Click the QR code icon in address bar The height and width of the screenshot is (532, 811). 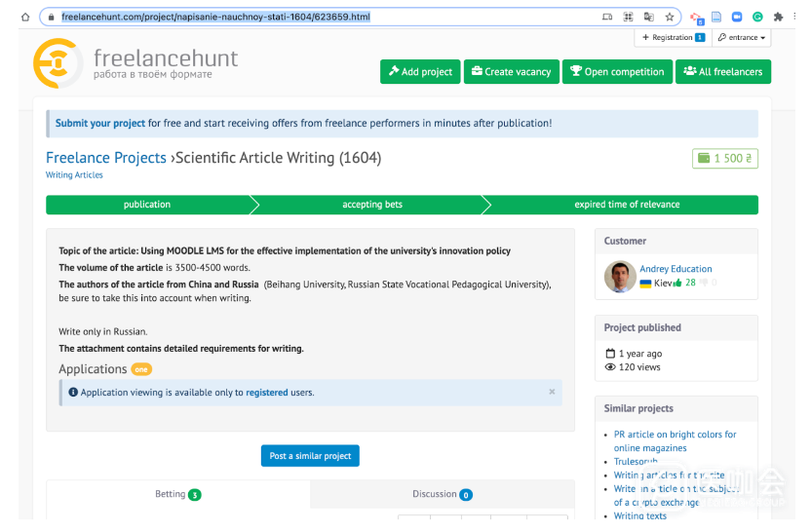tap(628, 17)
